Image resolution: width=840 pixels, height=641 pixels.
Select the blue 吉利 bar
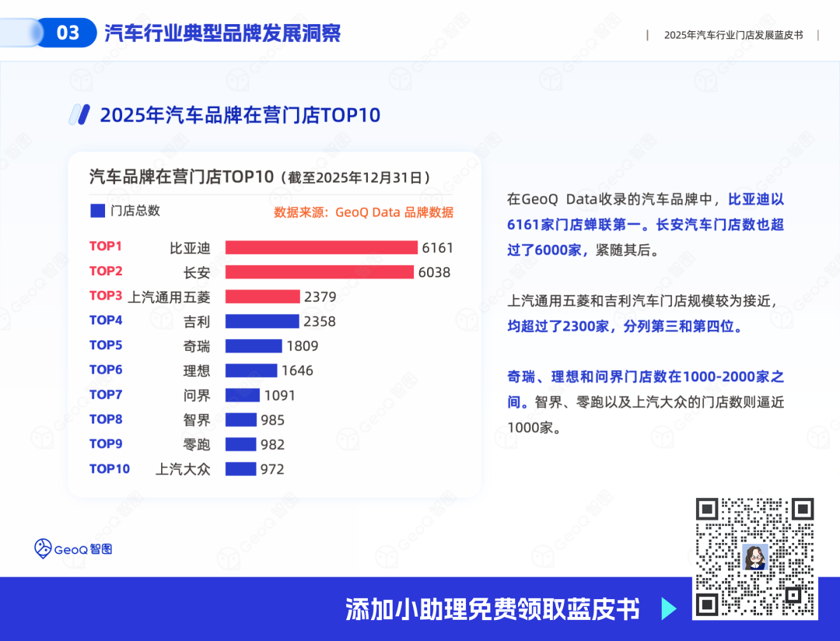262,321
